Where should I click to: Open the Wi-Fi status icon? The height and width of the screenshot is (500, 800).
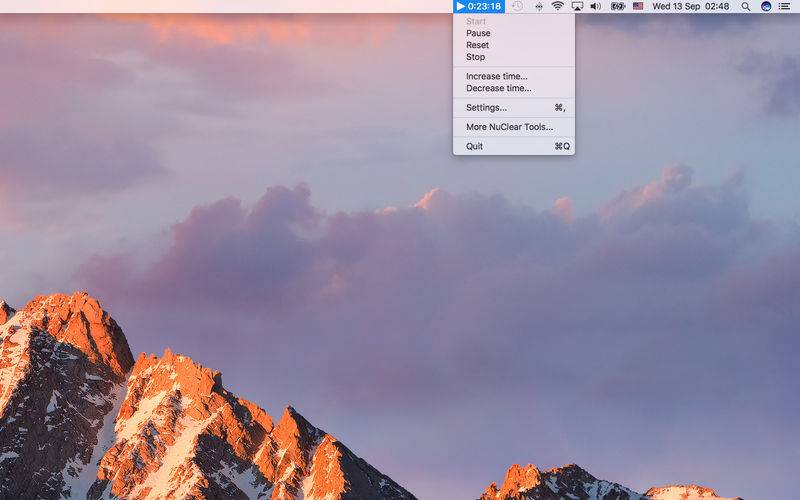[557, 6]
